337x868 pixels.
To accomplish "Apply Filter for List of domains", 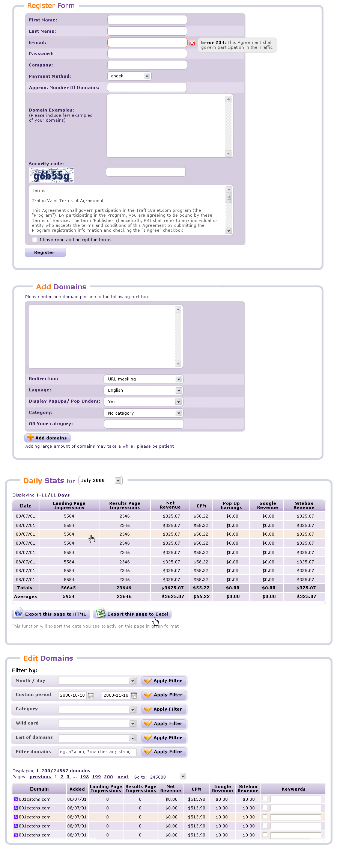I will coord(164,738).
